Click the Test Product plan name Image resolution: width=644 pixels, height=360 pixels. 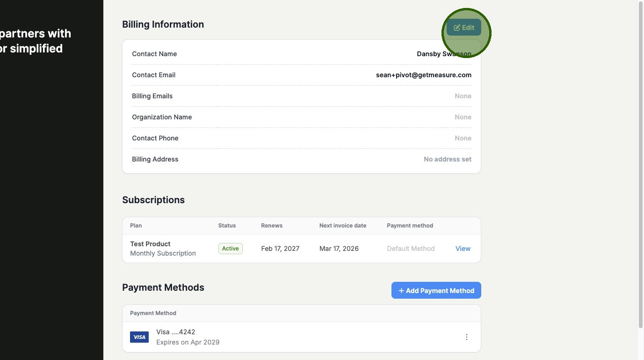point(150,244)
